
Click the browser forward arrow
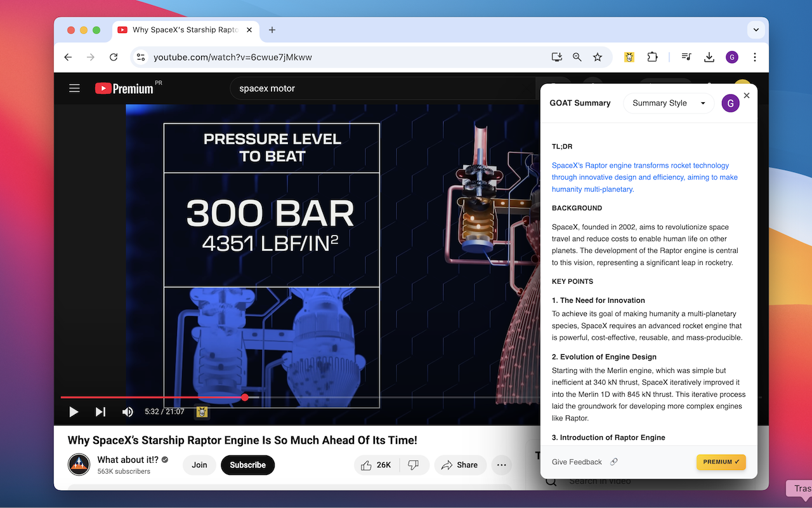[91, 57]
